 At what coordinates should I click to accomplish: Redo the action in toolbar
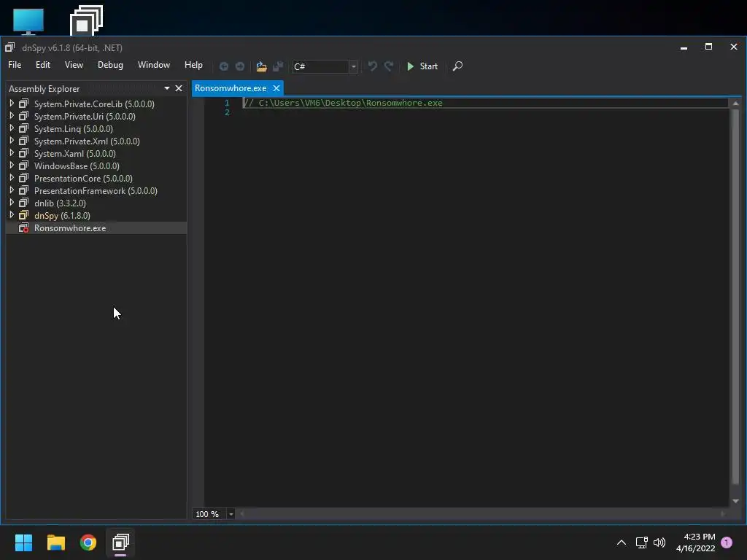pyautogui.click(x=389, y=66)
